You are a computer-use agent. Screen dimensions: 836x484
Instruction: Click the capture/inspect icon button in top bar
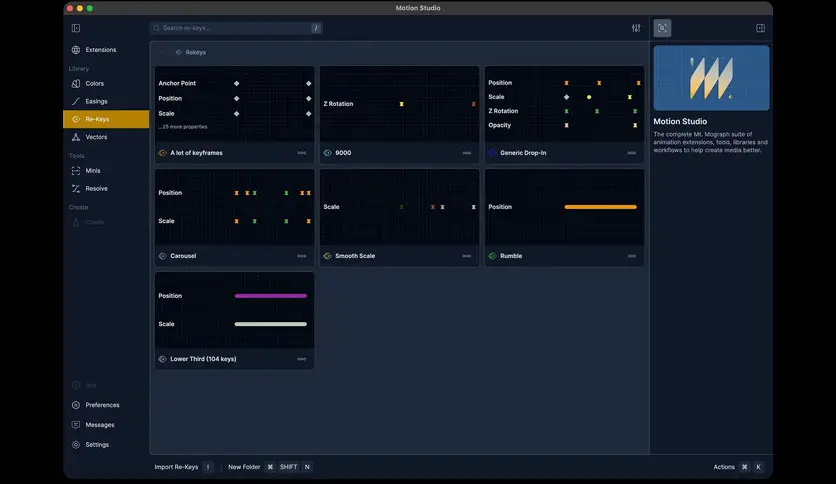[662, 28]
